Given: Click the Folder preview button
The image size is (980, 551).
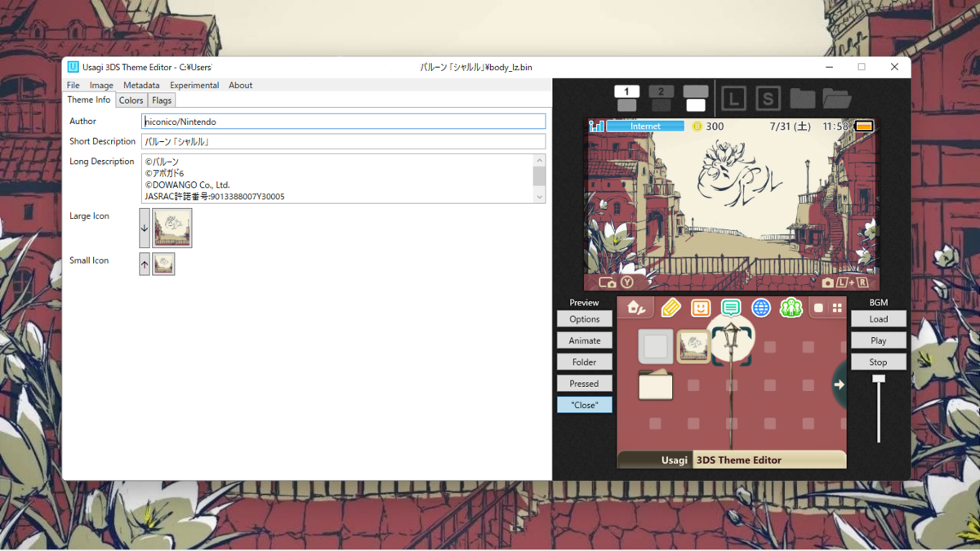Looking at the screenshot, I should [585, 362].
